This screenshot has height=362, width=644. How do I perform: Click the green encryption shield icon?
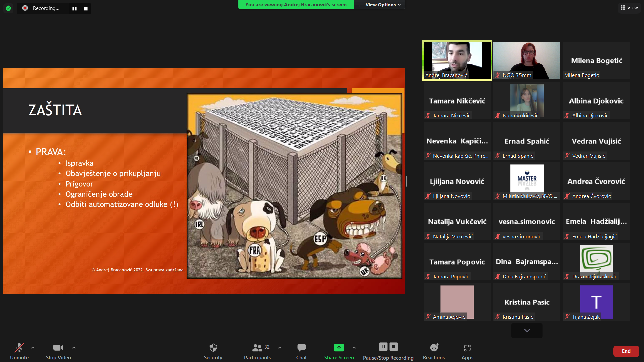pos(8,8)
